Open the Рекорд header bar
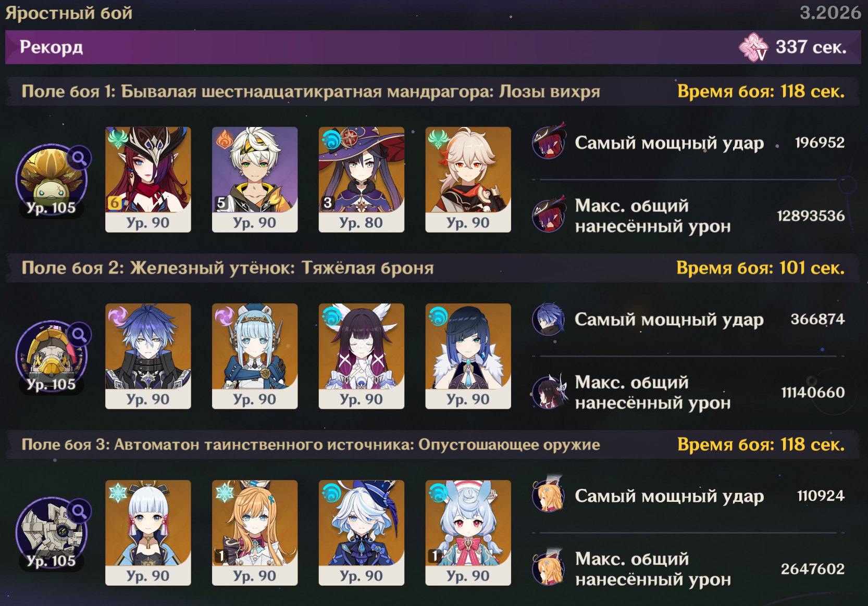 click(x=433, y=47)
